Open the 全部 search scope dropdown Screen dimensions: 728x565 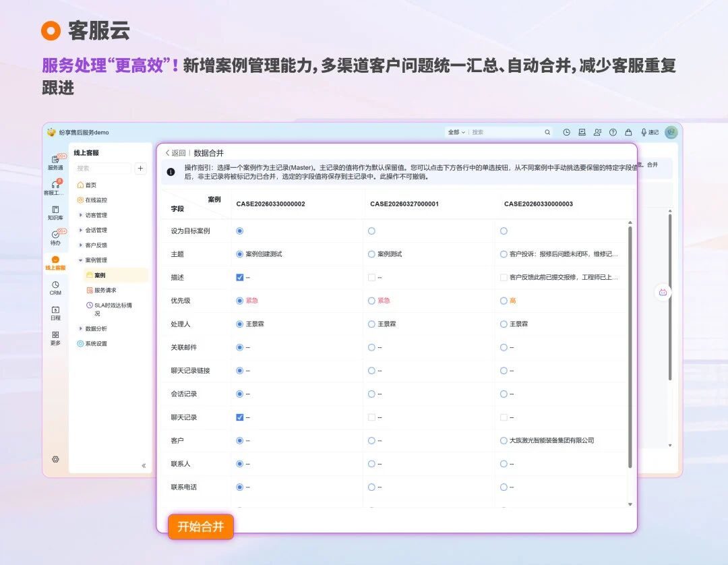[x=456, y=133]
